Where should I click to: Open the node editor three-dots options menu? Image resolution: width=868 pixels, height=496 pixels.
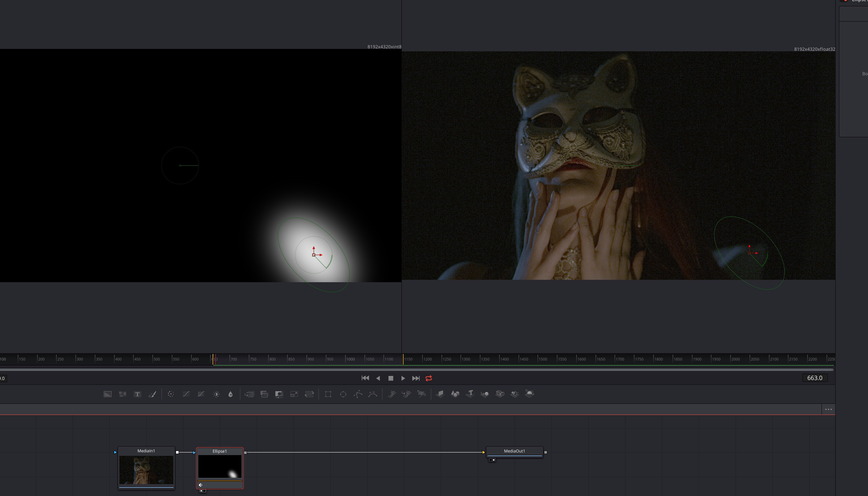coord(828,410)
